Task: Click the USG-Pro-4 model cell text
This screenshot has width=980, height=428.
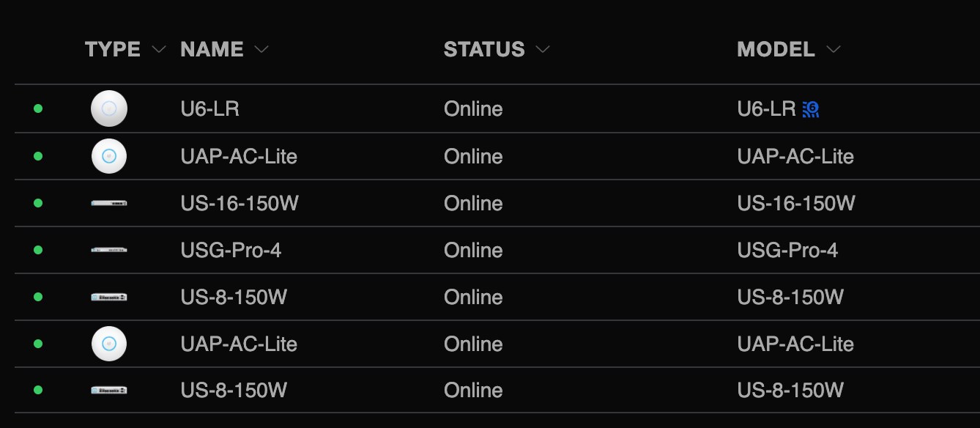Action: pyautogui.click(x=787, y=250)
